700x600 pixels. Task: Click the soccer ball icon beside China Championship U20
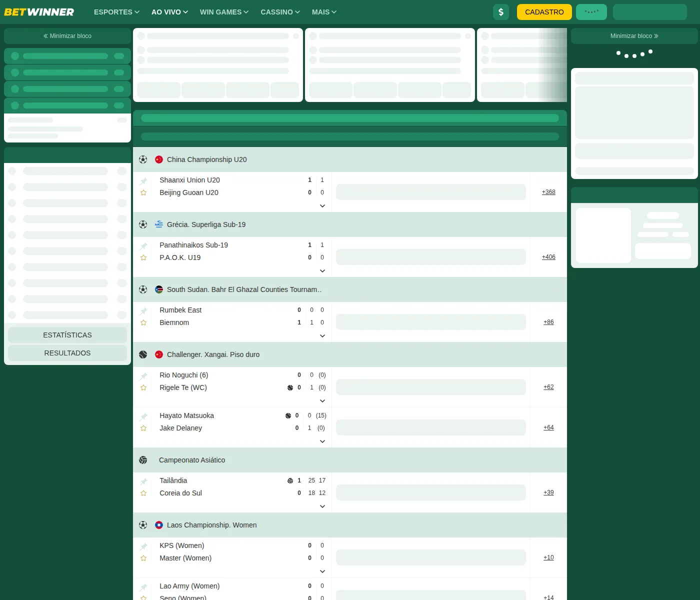(x=143, y=159)
